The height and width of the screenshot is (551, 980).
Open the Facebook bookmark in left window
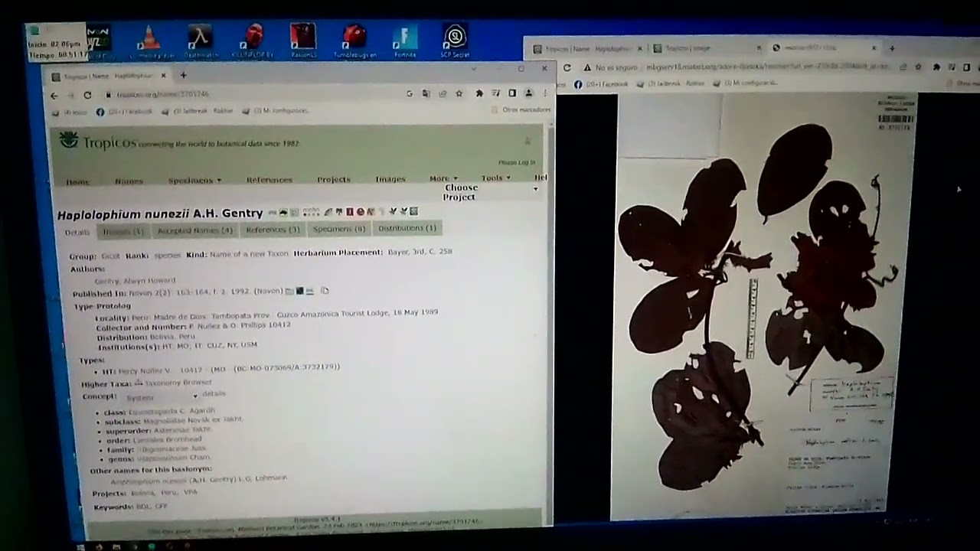click(125, 111)
